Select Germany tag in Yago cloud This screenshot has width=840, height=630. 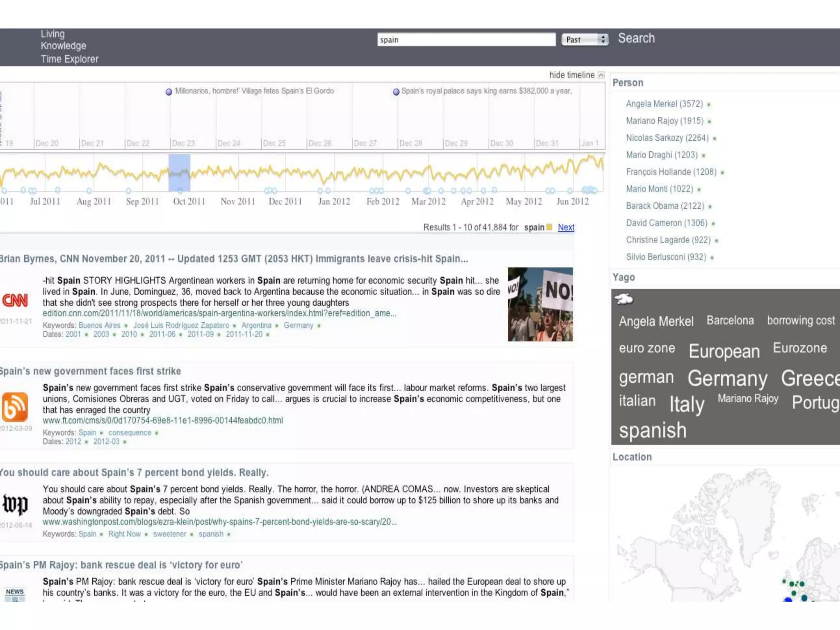click(x=727, y=378)
